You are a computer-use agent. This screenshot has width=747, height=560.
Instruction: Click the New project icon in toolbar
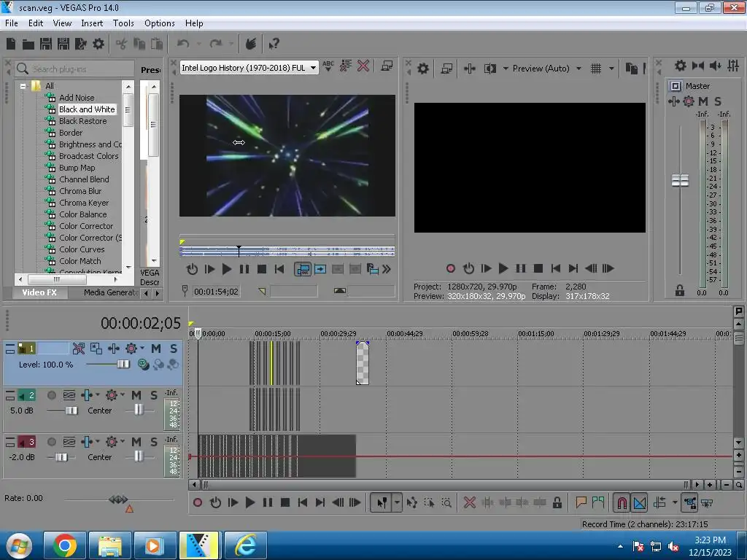[11, 44]
